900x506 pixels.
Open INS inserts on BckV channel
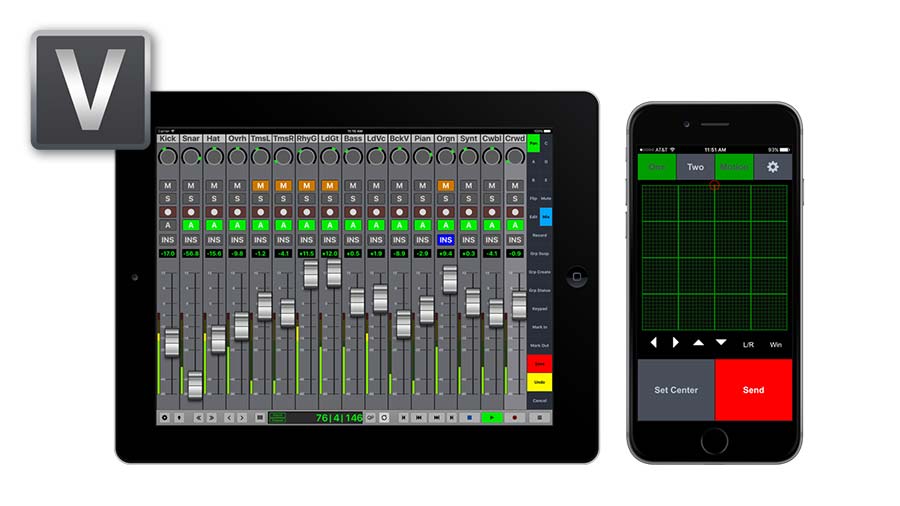tap(399, 240)
